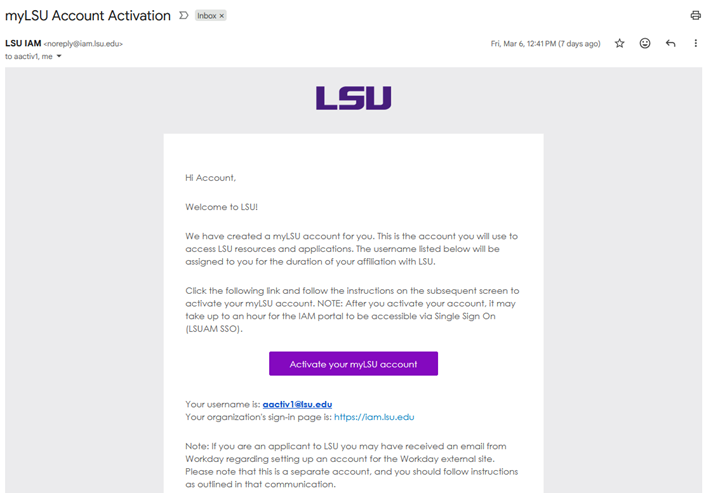Star the LSU IAM message
706x493 pixels.
pyautogui.click(x=619, y=44)
